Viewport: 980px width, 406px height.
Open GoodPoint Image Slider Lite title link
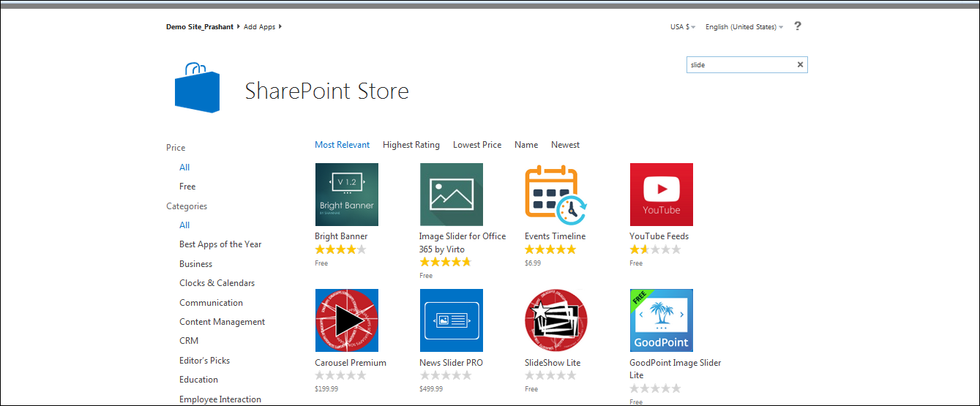pyautogui.click(x=676, y=369)
